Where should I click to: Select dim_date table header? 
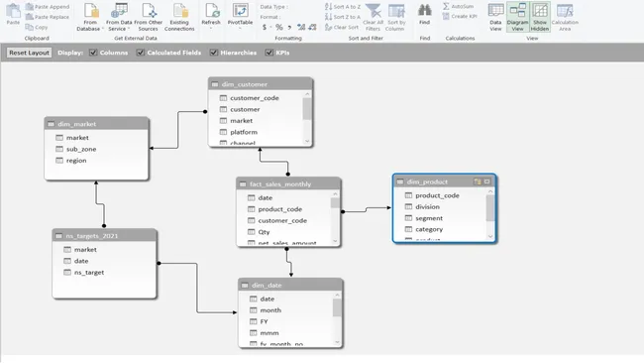click(290, 285)
